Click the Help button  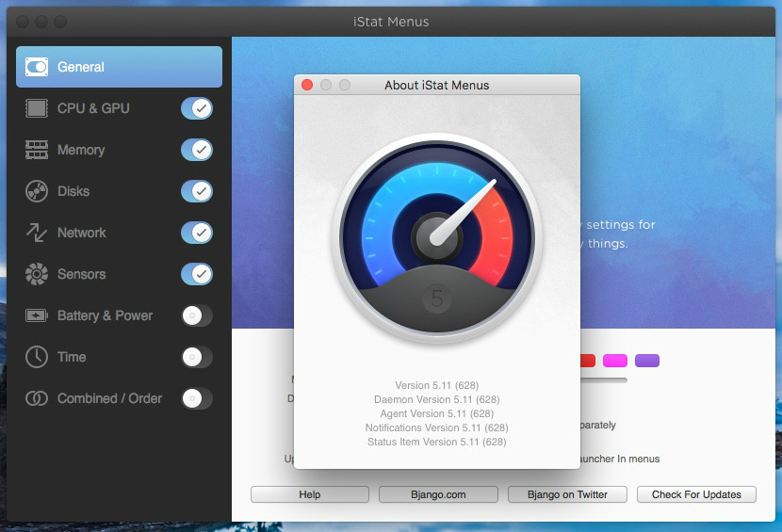coord(310,494)
